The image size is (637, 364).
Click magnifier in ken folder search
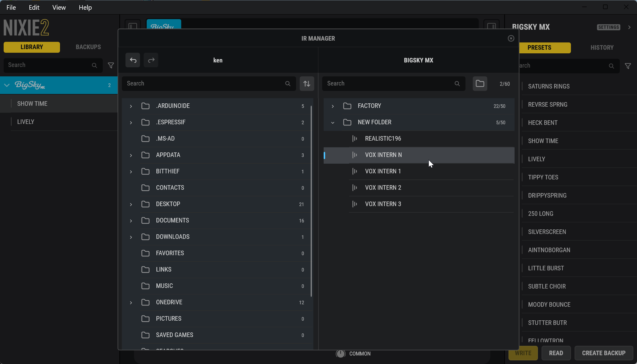coord(288,84)
